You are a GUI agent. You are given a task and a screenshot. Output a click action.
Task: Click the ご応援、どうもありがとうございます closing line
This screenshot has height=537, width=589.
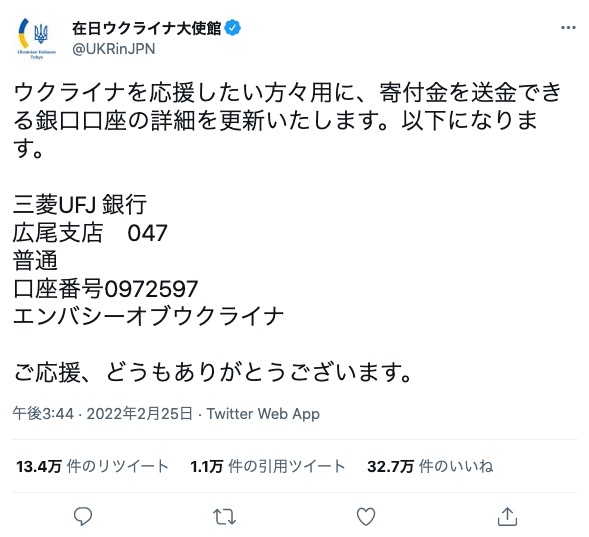coord(213,373)
